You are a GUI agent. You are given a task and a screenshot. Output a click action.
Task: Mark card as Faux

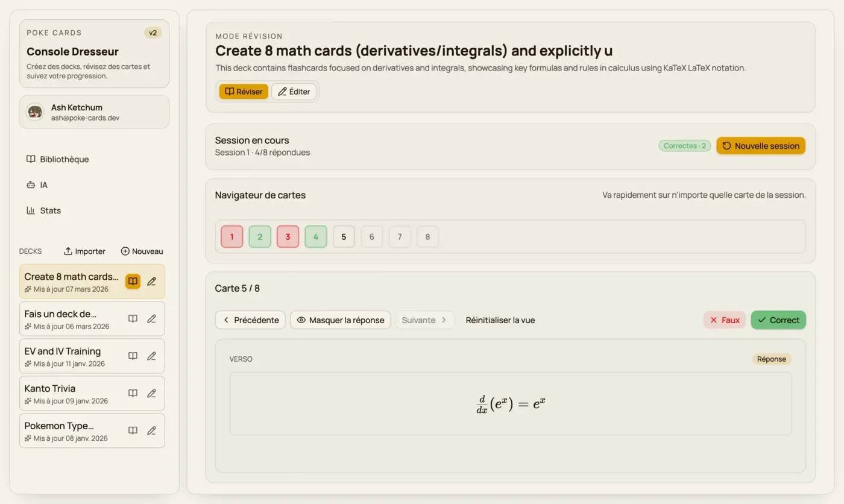pos(725,320)
